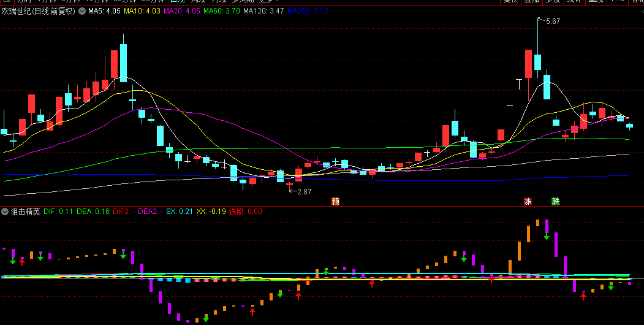Click the 狙击精英 indicator name
The image size is (644, 325).
coord(26,212)
